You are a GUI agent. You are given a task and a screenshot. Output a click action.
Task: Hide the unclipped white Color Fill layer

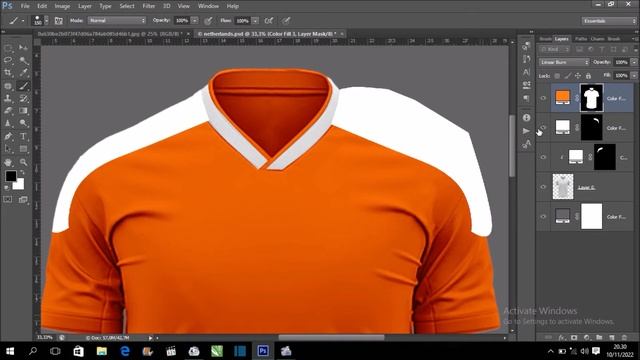(543, 128)
